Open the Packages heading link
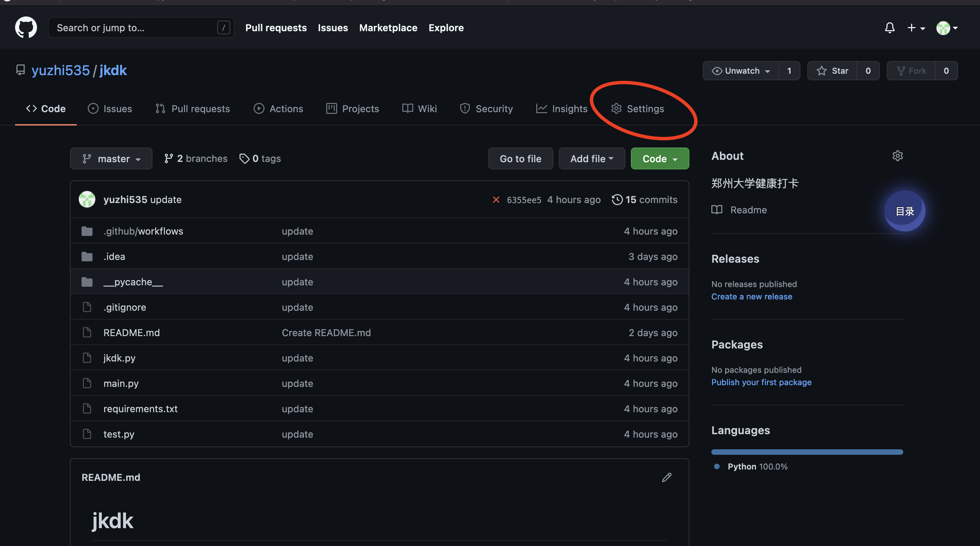Image resolution: width=980 pixels, height=546 pixels. (x=737, y=345)
